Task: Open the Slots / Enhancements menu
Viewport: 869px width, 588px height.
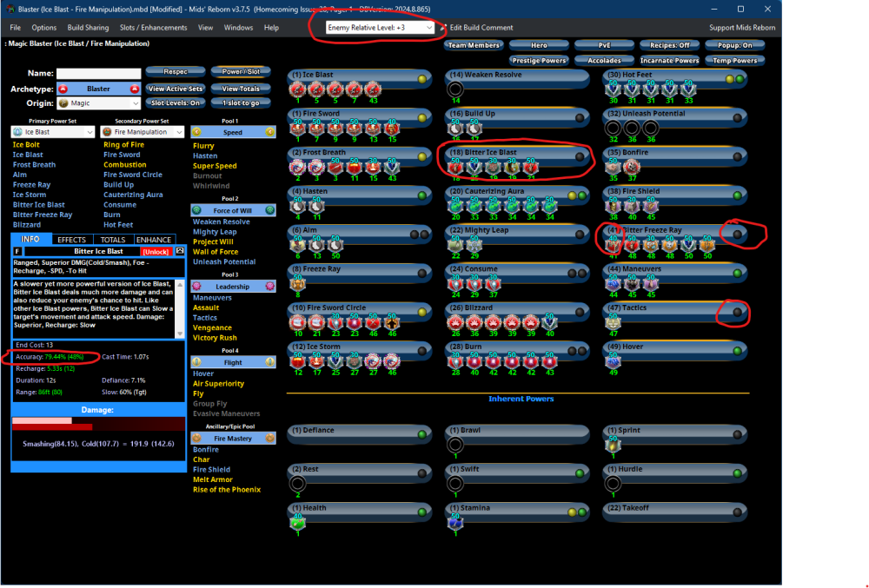Action: click(153, 28)
